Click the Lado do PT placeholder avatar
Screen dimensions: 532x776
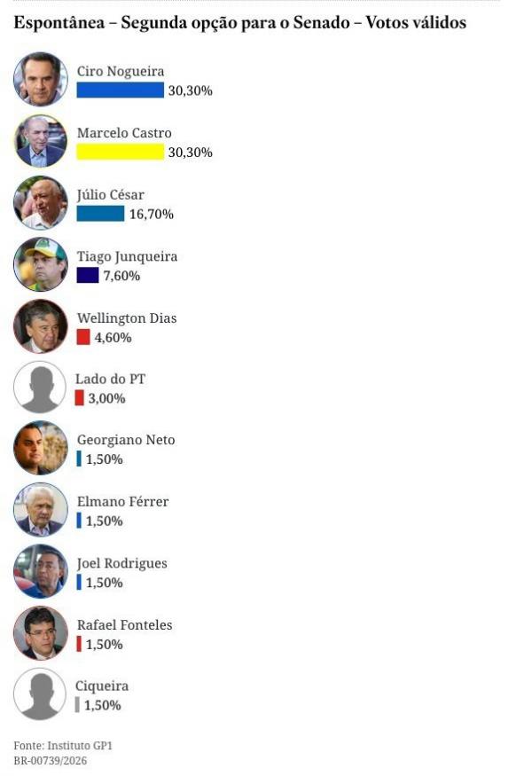coord(40,388)
